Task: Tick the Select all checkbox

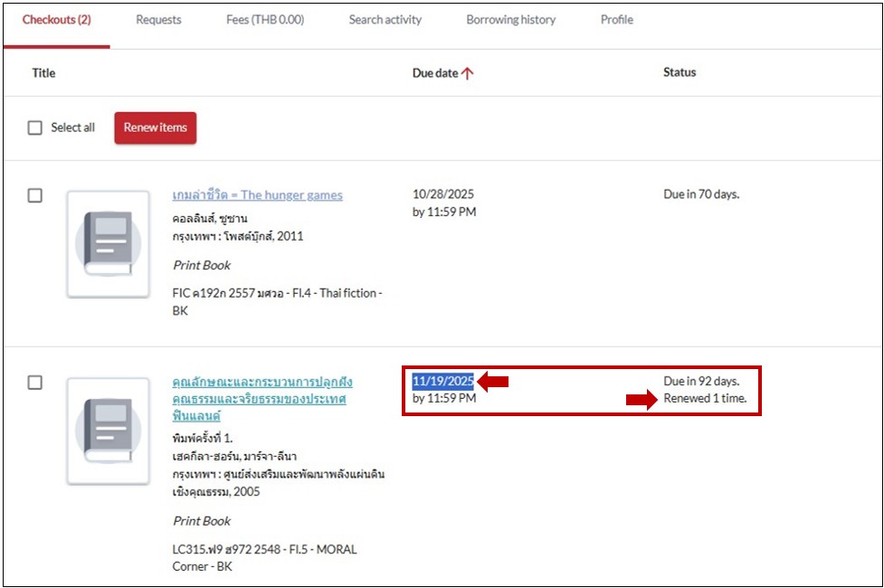Action: [x=35, y=128]
